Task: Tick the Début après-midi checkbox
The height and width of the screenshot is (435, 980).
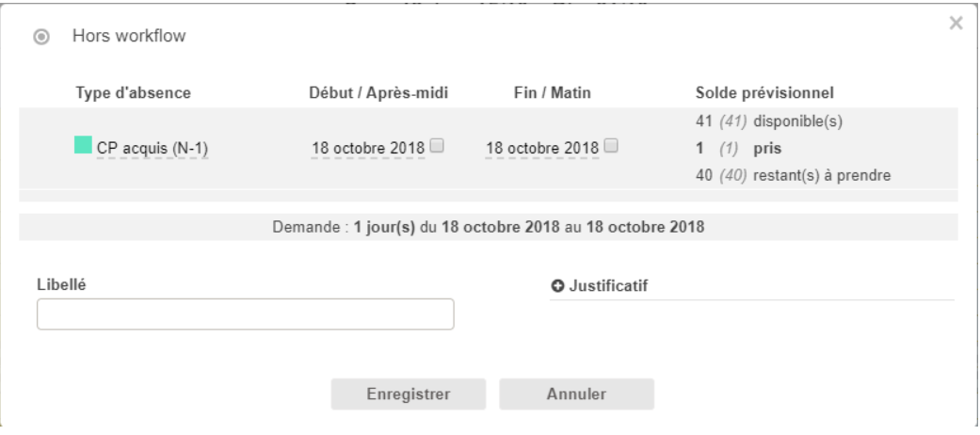Action: pos(438,146)
